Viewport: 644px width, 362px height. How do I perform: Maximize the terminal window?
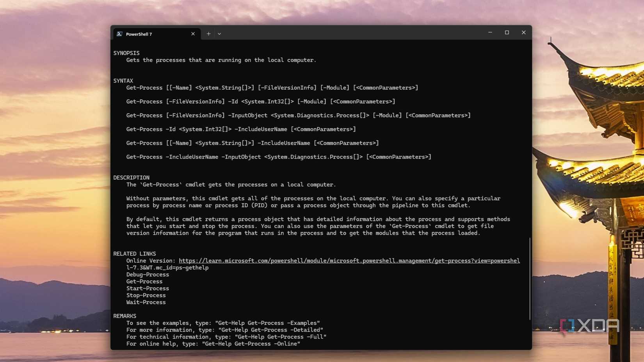pos(507,32)
